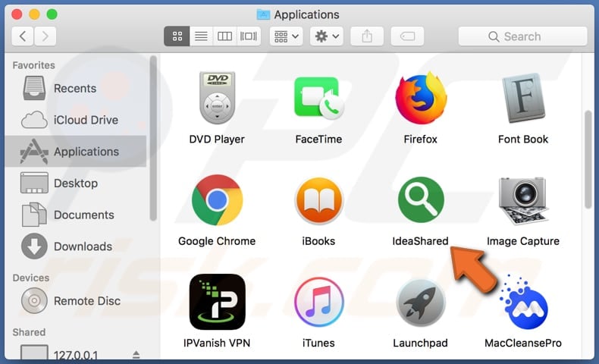Open Remote Disc in the sidebar
The height and width of the screenshot is (364, 599).
[76, 301]
